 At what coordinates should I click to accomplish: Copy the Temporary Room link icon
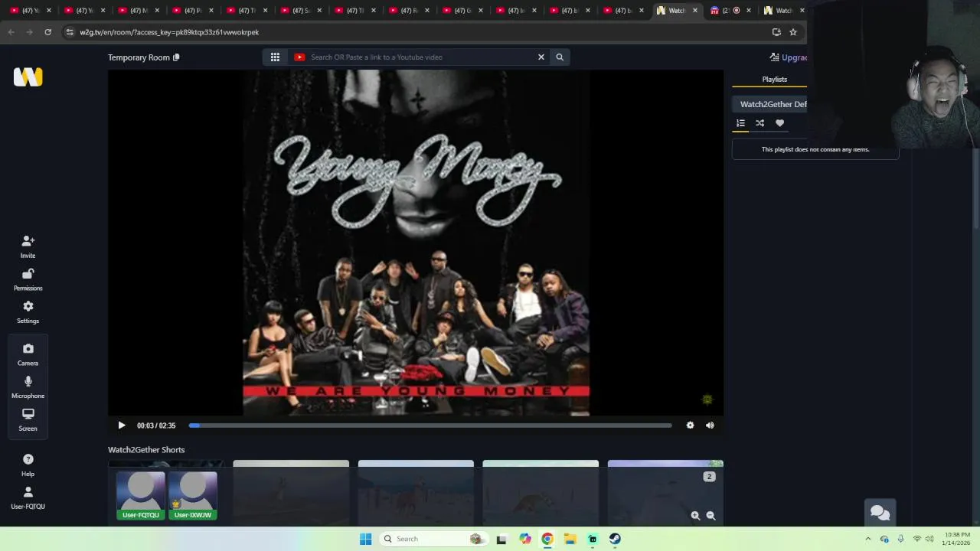pyautogui.click(x=176, y=57)
